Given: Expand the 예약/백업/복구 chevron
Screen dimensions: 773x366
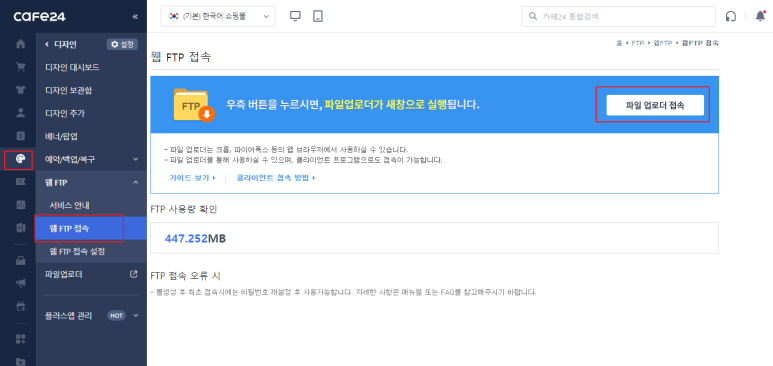Looking at the screenshot, I should (136, 159).
